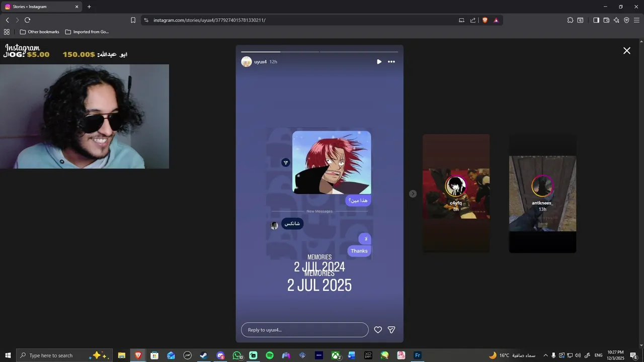Screen dimensions: 644x362
Task: Open the Brave Wallet icon
Action: pos(606,20)
